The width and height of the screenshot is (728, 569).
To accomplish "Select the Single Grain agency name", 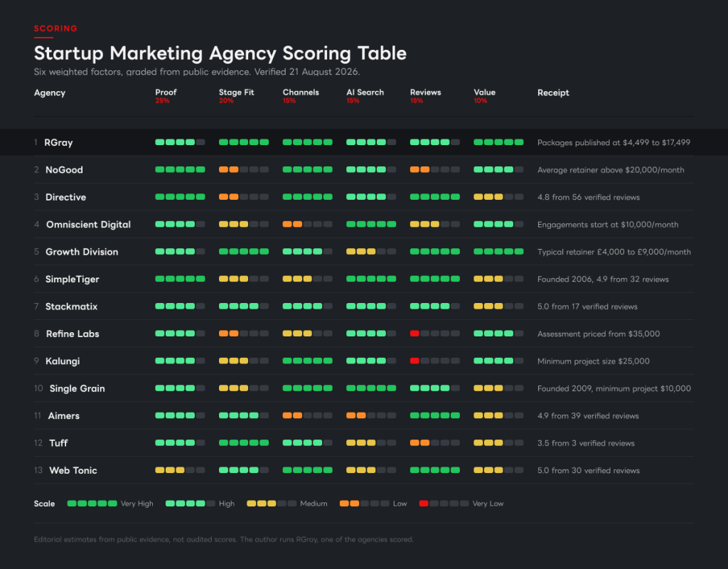I will tap(77, 388).
